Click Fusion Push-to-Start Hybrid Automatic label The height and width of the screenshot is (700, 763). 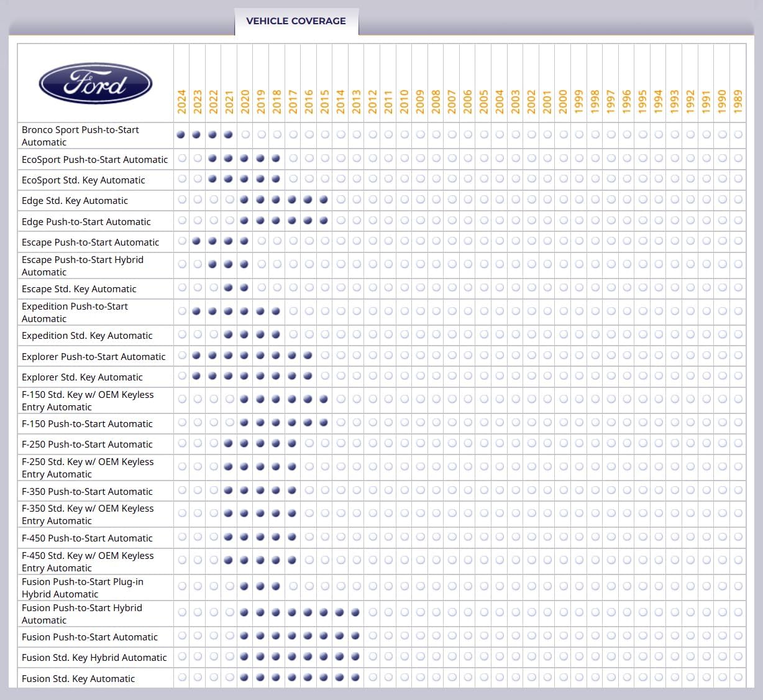[x=82, y=614]
